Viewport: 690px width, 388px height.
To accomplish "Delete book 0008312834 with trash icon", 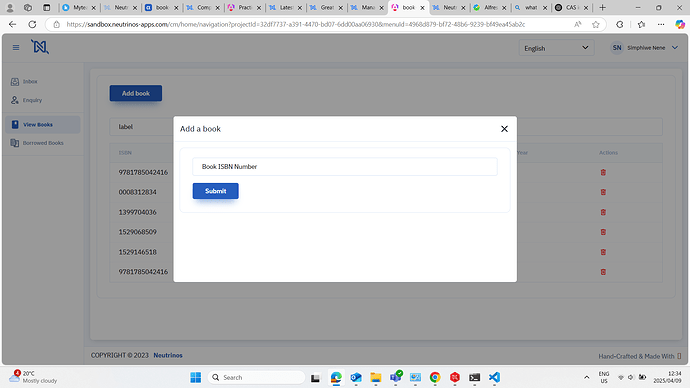I will tap(603, 192).
